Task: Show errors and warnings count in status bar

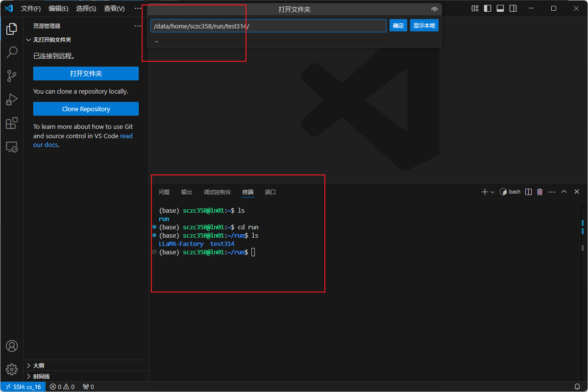Action: point(62,387)
